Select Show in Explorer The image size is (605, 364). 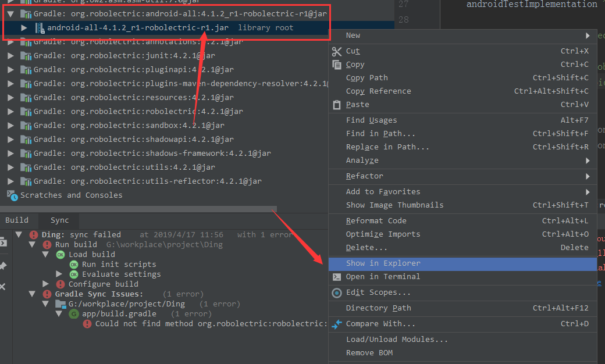click(462, 263)
